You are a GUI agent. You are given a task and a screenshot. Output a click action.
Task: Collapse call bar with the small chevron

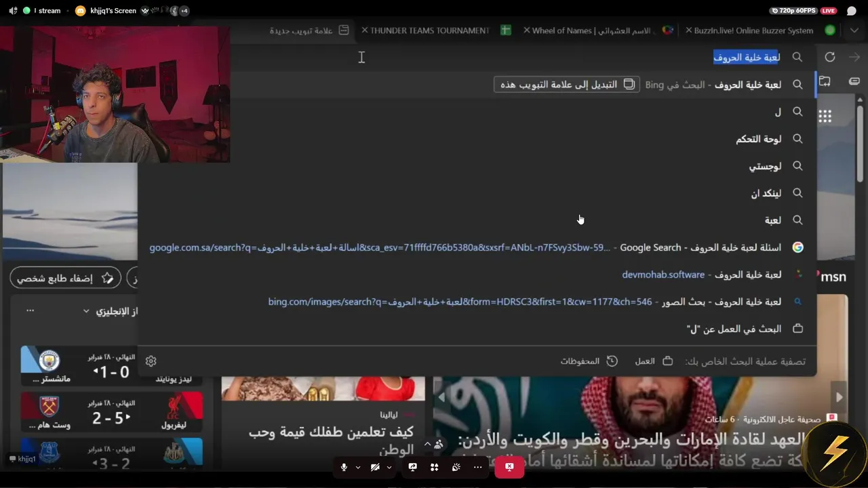pos(427,445)
